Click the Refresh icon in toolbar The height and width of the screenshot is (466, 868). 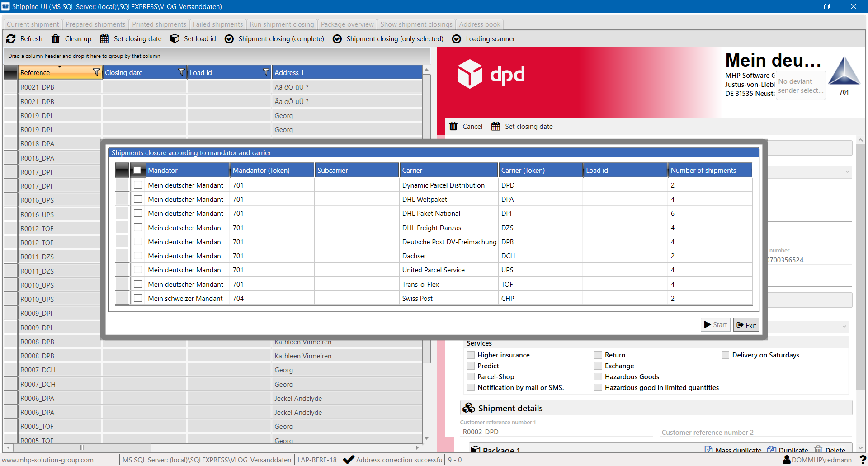11,39
